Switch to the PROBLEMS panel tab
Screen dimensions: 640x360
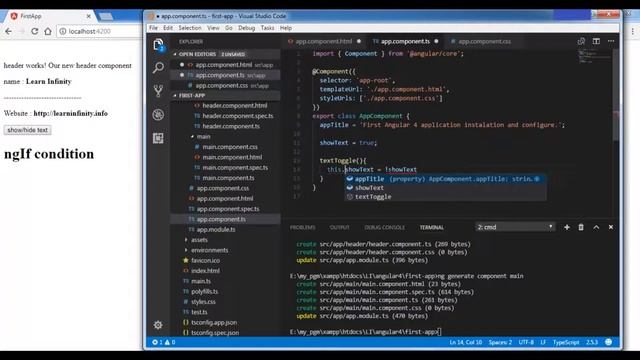(302, 227)
